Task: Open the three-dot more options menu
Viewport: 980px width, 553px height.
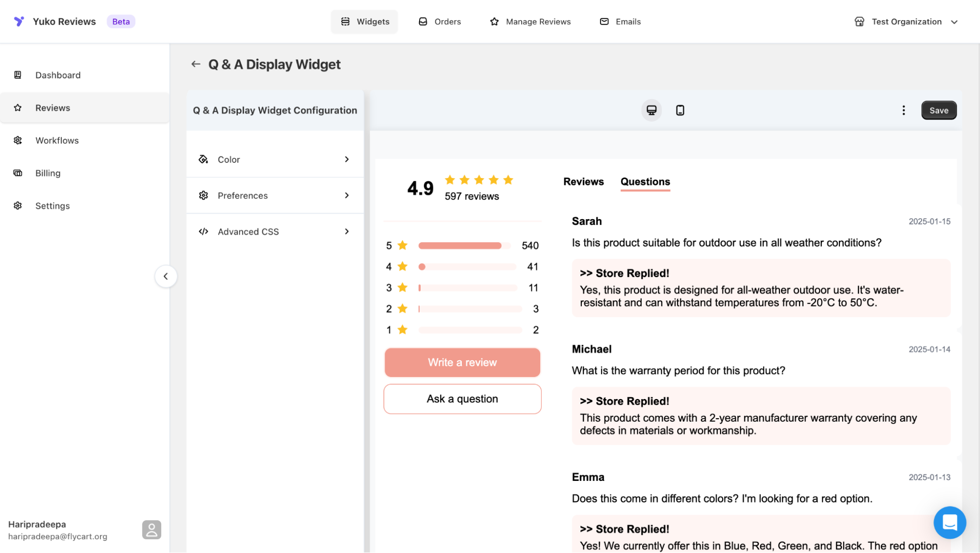Action: pyautogui.click(x=904, y=110)
